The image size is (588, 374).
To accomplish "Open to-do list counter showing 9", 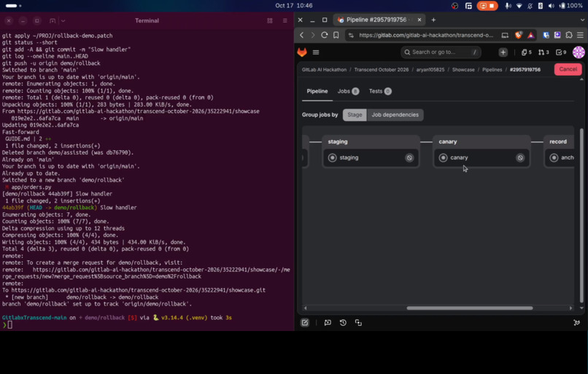I will point(561,52).
